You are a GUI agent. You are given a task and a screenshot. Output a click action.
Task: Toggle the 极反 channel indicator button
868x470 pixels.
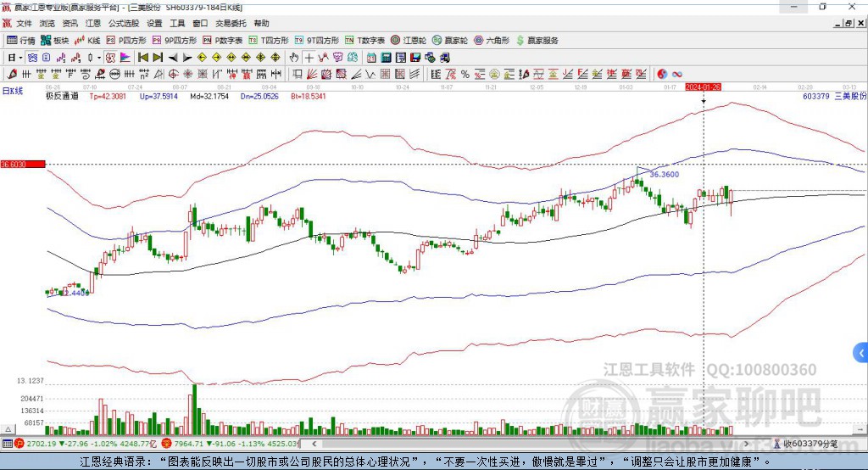point(111,58)
